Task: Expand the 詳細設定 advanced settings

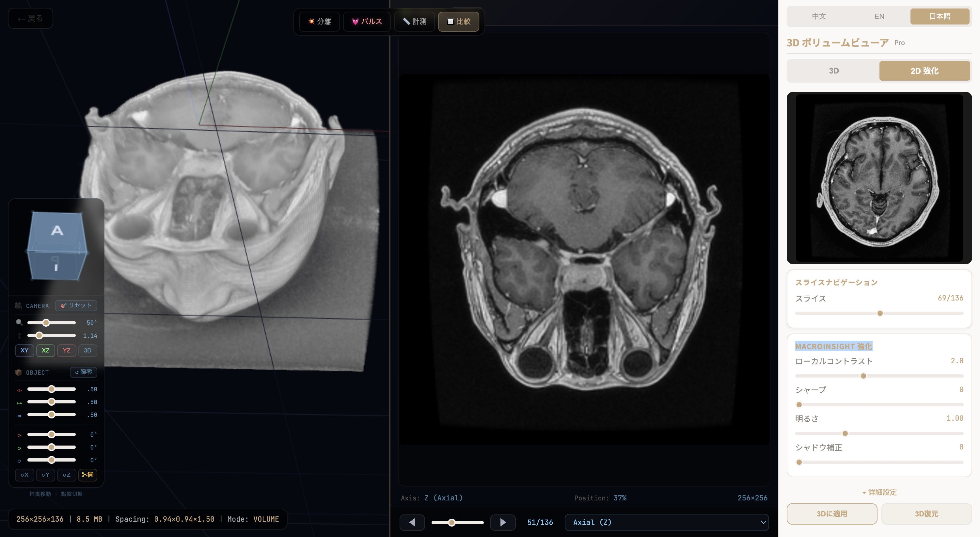Action: [x=879, y=492]
